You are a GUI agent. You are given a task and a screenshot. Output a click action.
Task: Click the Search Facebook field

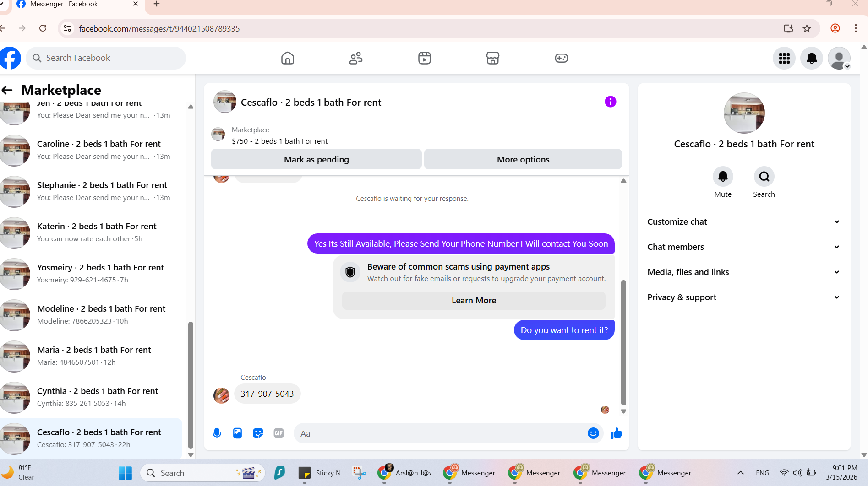(x=106, y=58)
